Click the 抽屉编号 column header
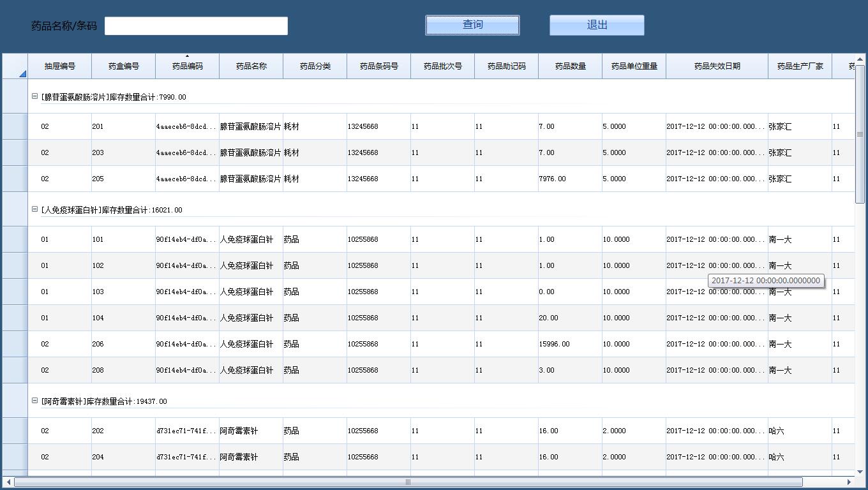The width and height of the screenshot is (868, 490). tap(59, 66)
